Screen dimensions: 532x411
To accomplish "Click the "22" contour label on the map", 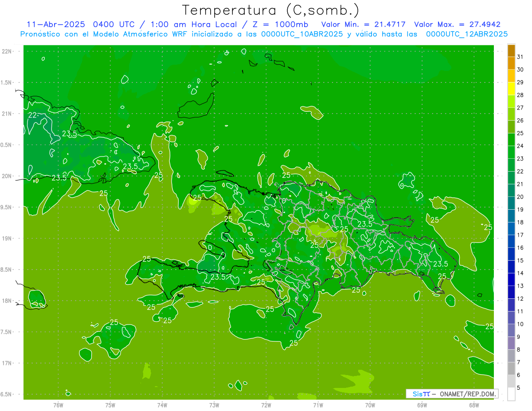I will tap(32, 115).
